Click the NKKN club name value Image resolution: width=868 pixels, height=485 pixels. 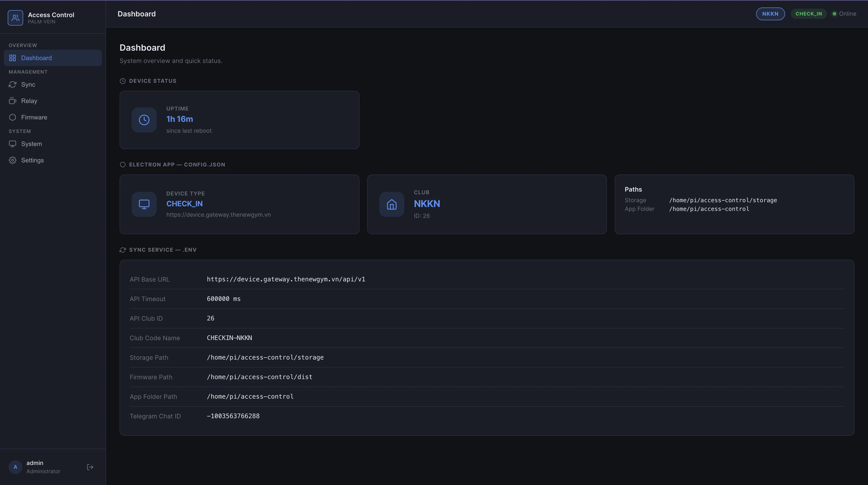(427, 204)
